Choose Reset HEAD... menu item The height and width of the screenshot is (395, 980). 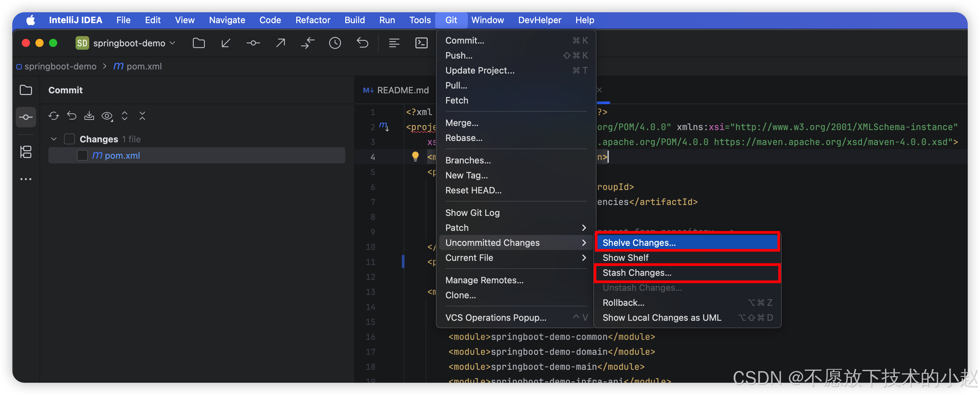pyautogui.click(x=516, y=190)
